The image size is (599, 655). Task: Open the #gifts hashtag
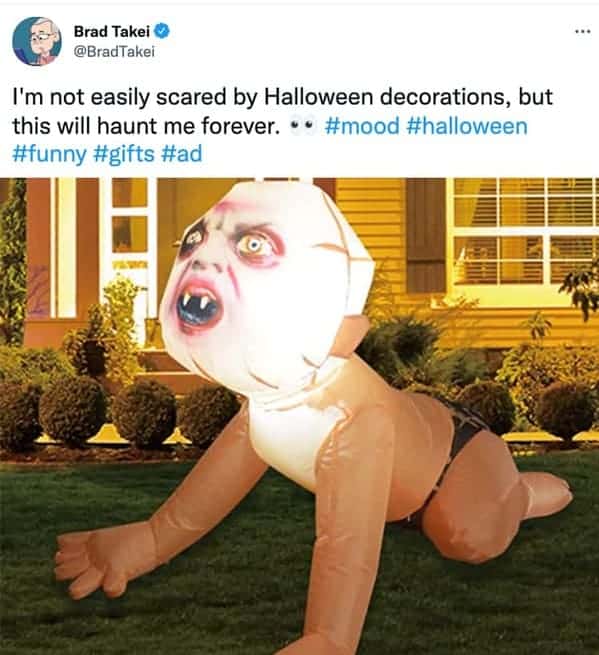pos(124,153)
